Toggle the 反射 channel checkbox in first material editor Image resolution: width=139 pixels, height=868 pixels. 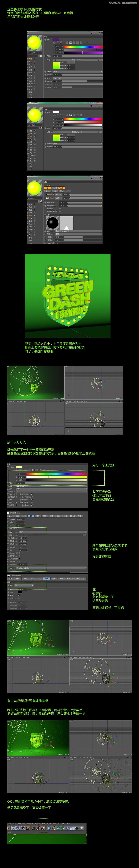(x=35, y=70)
